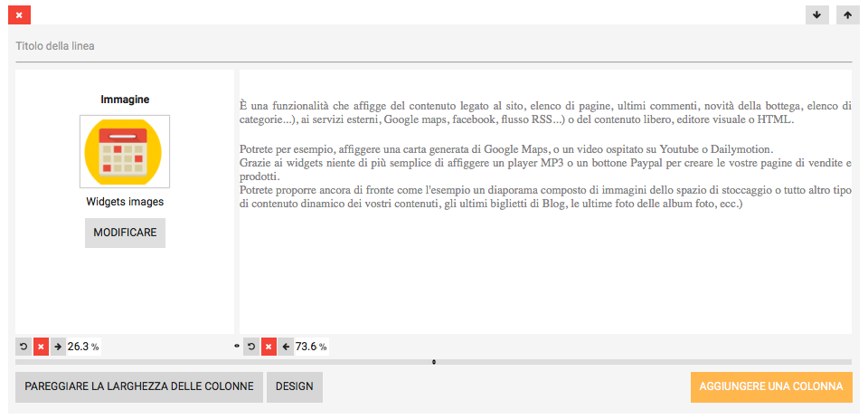Click 'Pareggiare la larghezza delle colonne' button
868x419 pixels.
pos(139,386)
